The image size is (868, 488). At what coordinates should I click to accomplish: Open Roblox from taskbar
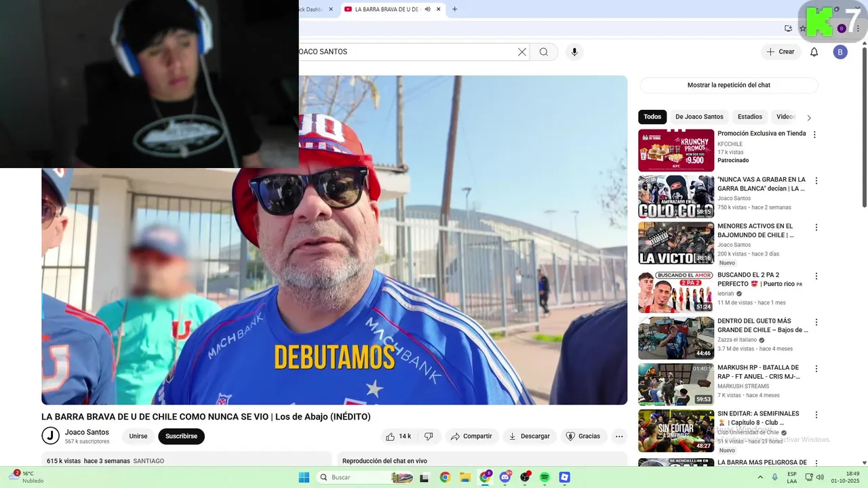point(565,477)
